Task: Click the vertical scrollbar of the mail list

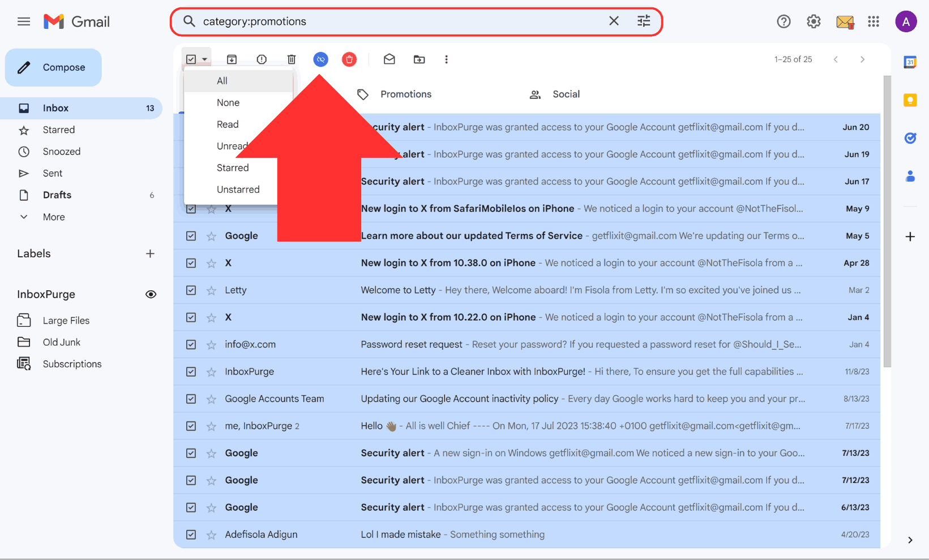Action: tap(887, 222)
